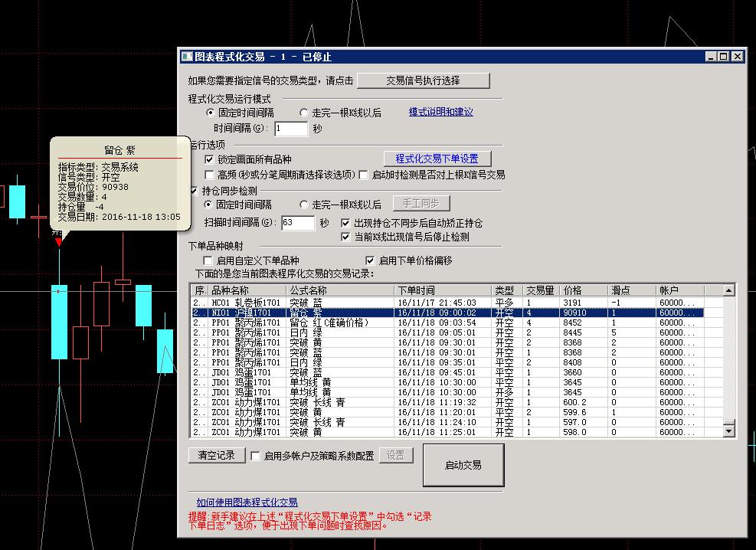Click the 手工同步 button
756x550 pixels.
tap(421, 204)
